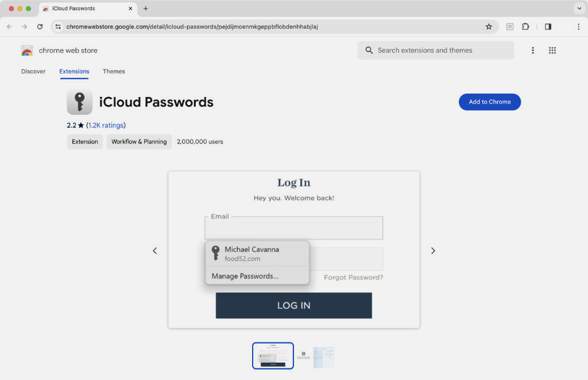Open the 1.2K ratings link
Screen dimensions: 588x380
(106, 125)
